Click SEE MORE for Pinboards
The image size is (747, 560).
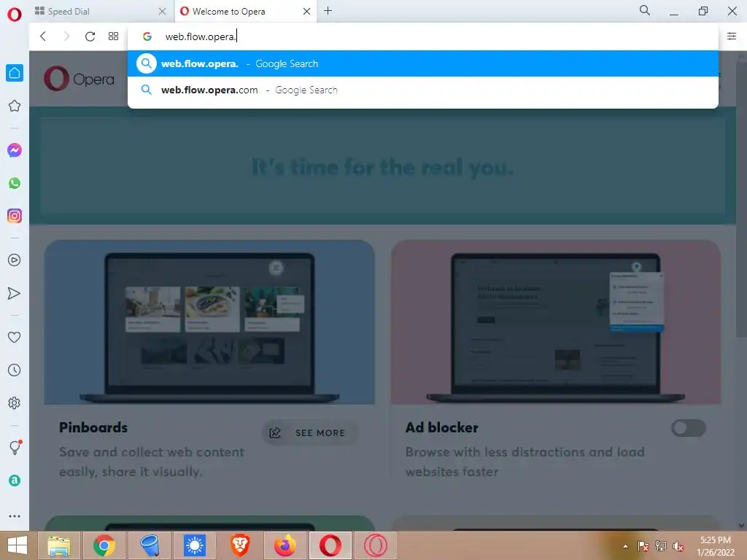tap(310, 432)
